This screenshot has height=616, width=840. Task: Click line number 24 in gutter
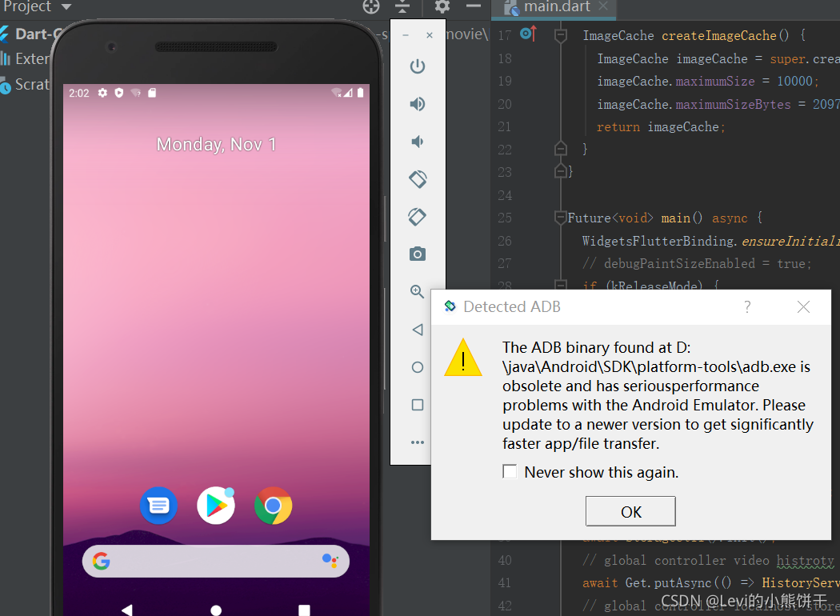point(505,195)
